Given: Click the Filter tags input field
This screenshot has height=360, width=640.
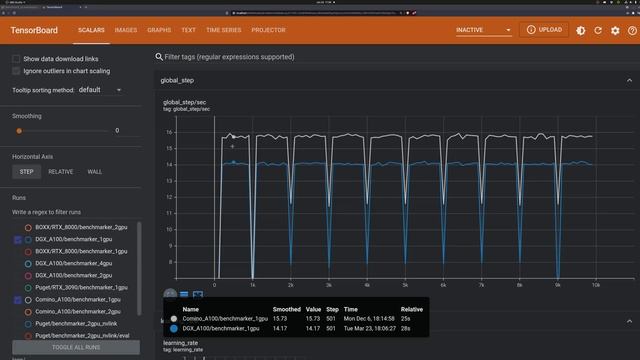Looking at the screenshot, I should (229, 57).
